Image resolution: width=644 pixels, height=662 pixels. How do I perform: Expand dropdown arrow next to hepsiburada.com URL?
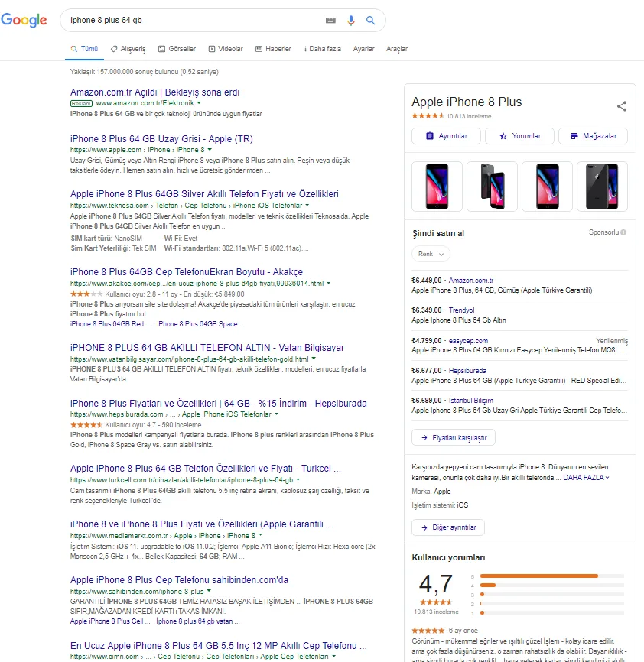277,414
